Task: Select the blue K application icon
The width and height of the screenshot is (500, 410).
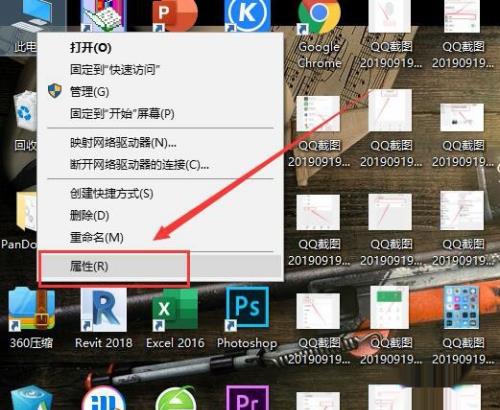Action: coord(247,15)
